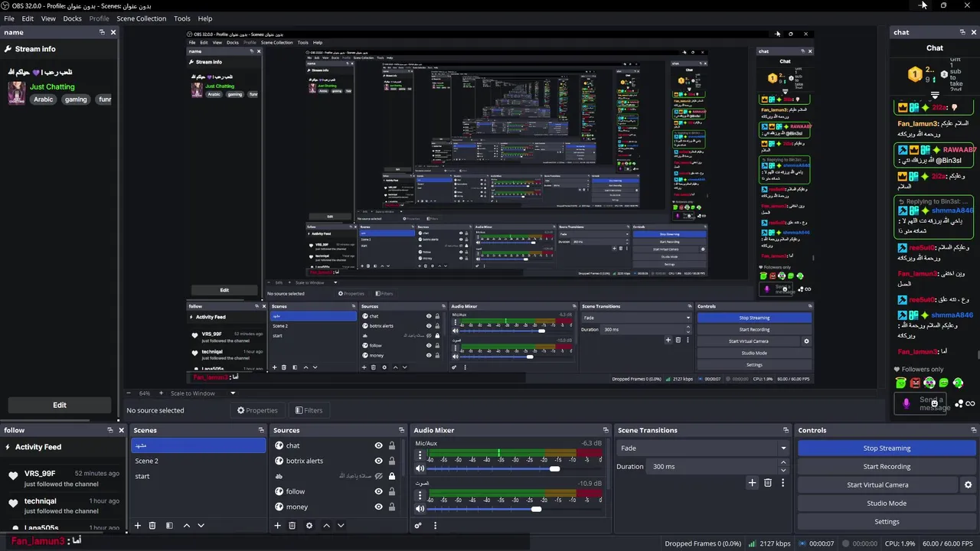Click Edit button in Stream info dock

[60, 405]
